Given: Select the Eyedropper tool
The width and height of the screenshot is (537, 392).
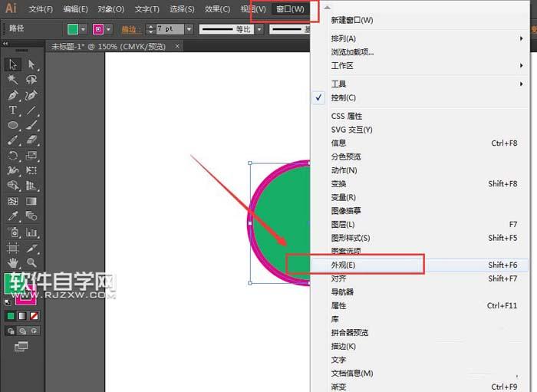Looking at the screenshot, I should pyautogui.click(x=13, y=216).
